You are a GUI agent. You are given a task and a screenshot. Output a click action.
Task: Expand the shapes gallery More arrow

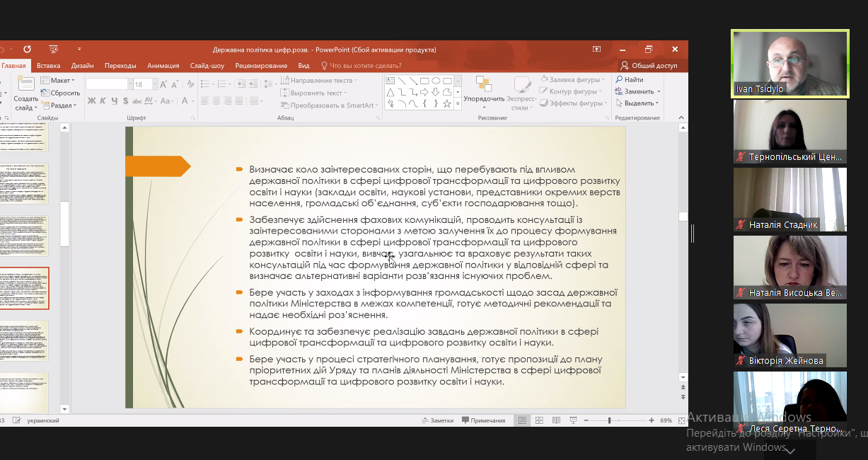pos(458,104)
